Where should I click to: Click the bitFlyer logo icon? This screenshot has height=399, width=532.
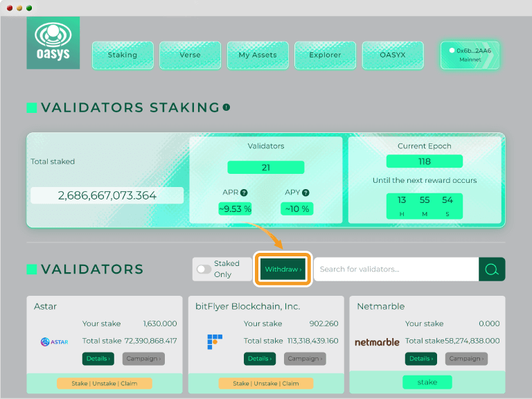pyautogui.click(x=215, y=342)
